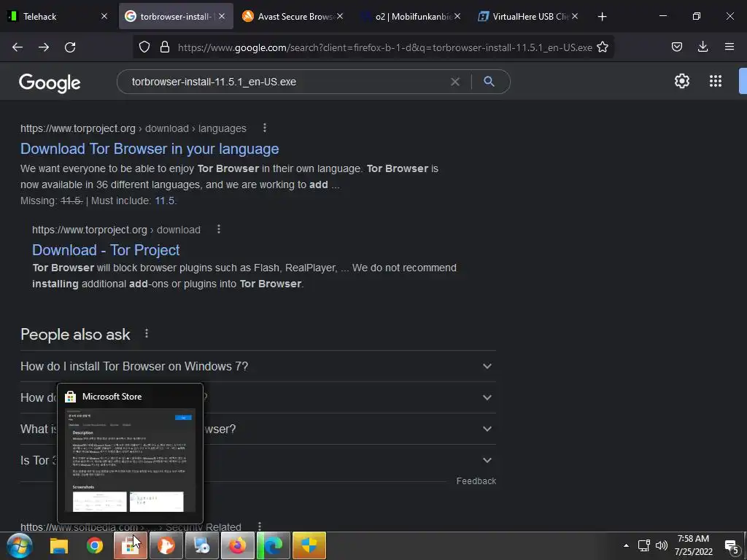
Task: Close the VirtualHere USB Client tab
Action: [575, 16]
